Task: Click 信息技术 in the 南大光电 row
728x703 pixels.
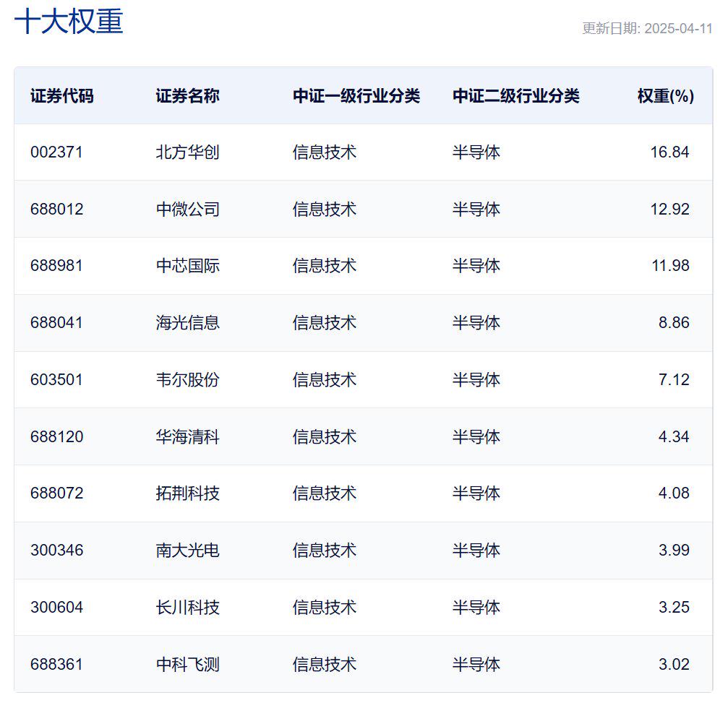Action: pos(325,551)
